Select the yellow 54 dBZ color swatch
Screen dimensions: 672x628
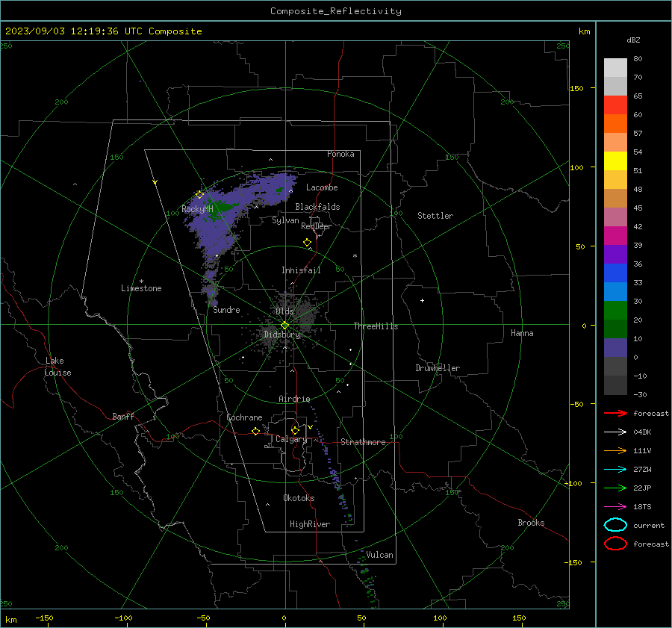[x=615, y=161]
